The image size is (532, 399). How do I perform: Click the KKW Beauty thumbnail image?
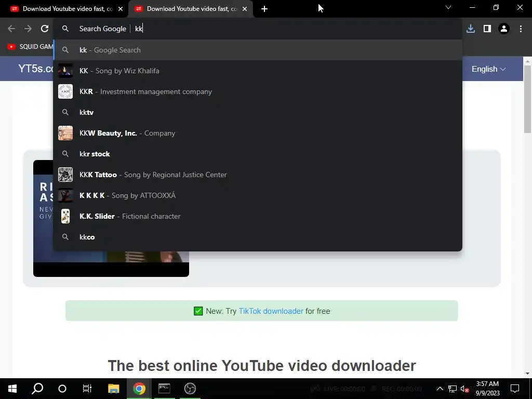click(x=65, y=133)
